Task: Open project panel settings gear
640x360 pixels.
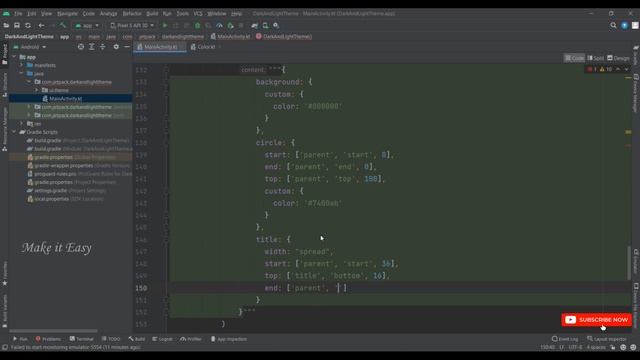Action: tap(116, 47)
